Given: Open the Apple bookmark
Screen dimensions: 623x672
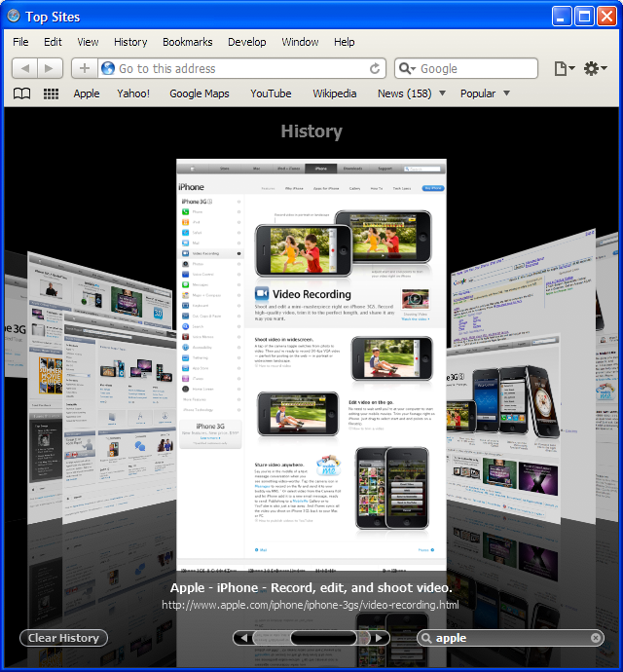Looking at the screenshot, I should coord(87,93).
